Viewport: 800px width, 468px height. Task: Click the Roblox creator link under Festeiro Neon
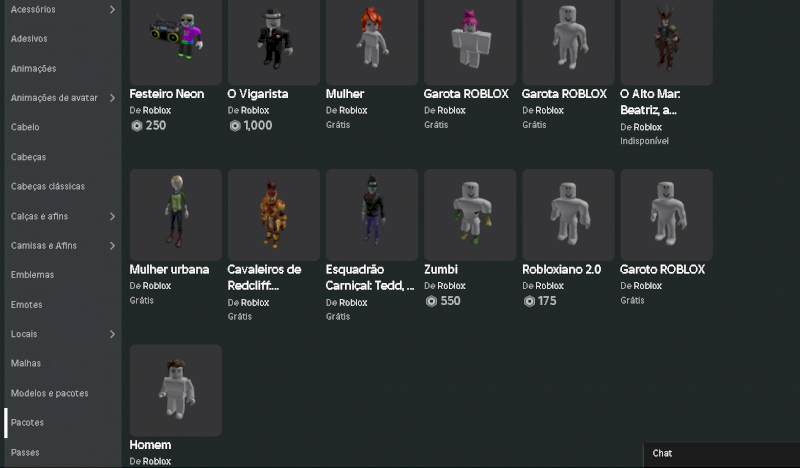[157, 110]
